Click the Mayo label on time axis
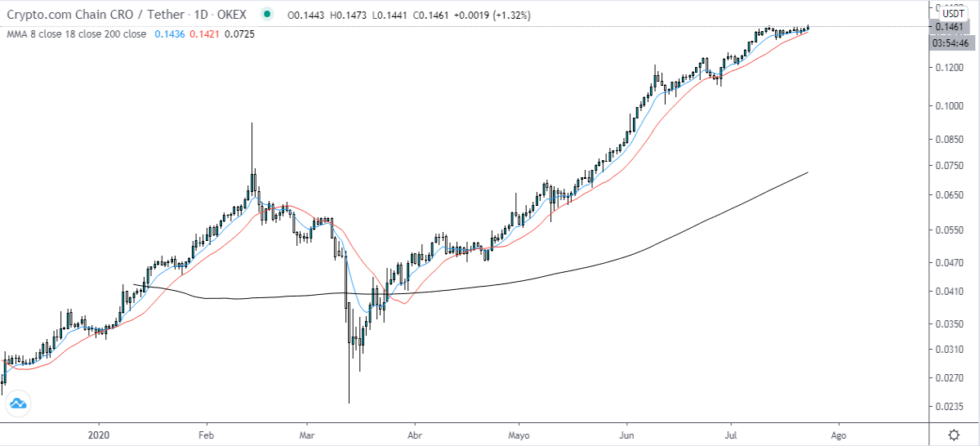Image resolution: width=980 pixels, height=446 pixels. pos(519,434)
